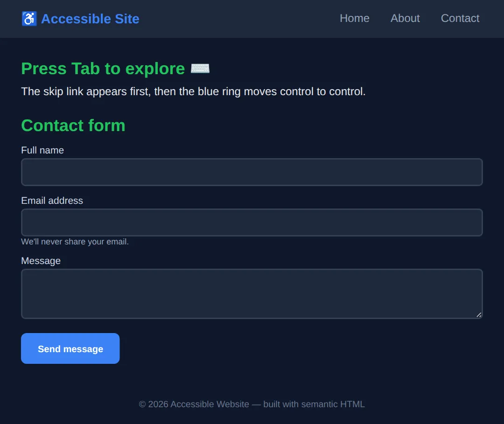The height and width of the screenshot is (424, 504).
Task: Click the Message textarea resize handle
Action: [x=479, y=315]
